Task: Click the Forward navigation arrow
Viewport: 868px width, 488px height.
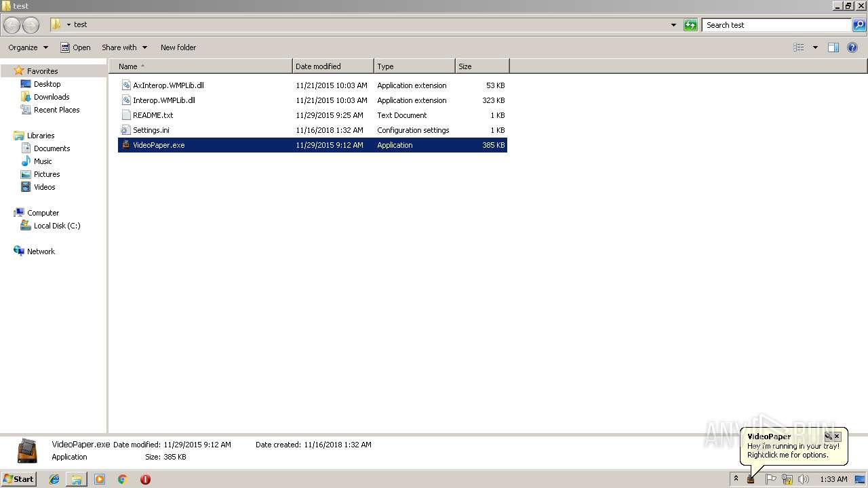Action: [31, 25]
